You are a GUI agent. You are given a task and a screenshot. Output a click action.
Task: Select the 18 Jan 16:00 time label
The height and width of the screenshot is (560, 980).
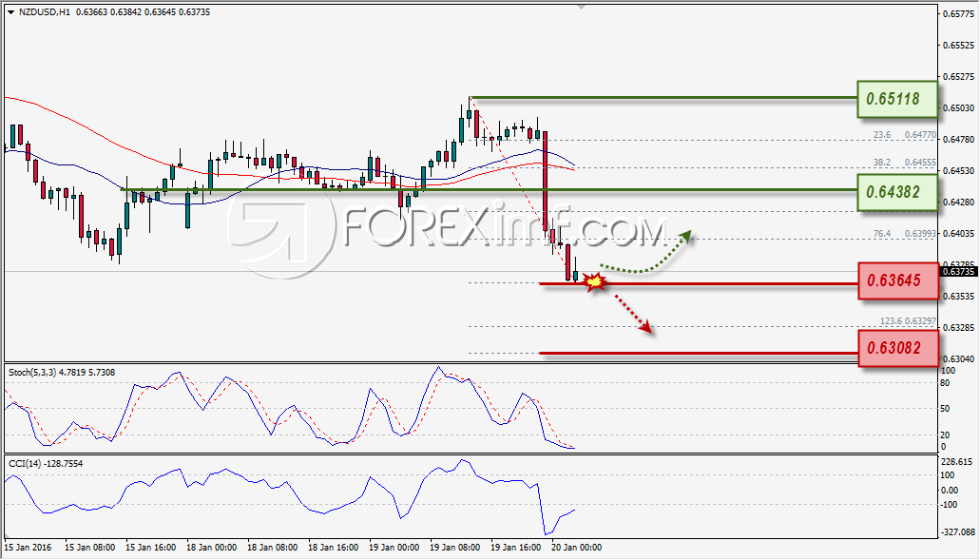[x=334, y=547]
